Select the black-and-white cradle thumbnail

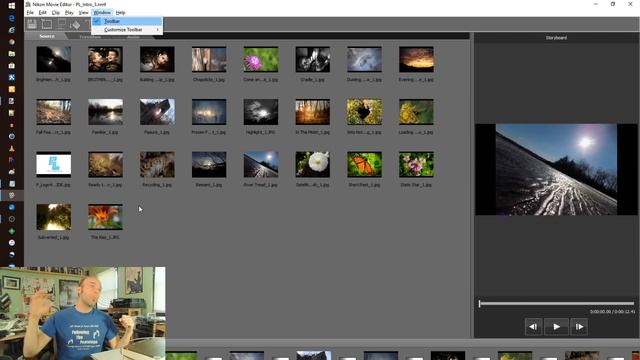coord(313,59)
